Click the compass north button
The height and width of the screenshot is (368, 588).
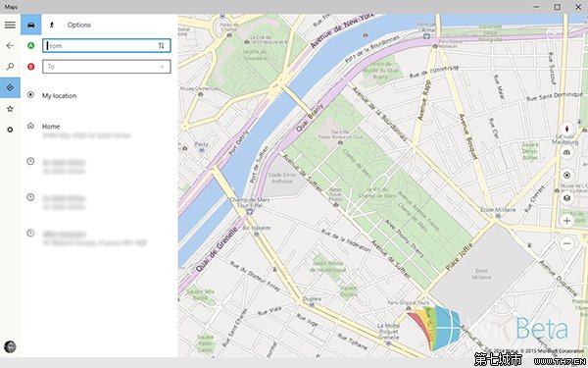pyautogui.click(x=567, y=130)
